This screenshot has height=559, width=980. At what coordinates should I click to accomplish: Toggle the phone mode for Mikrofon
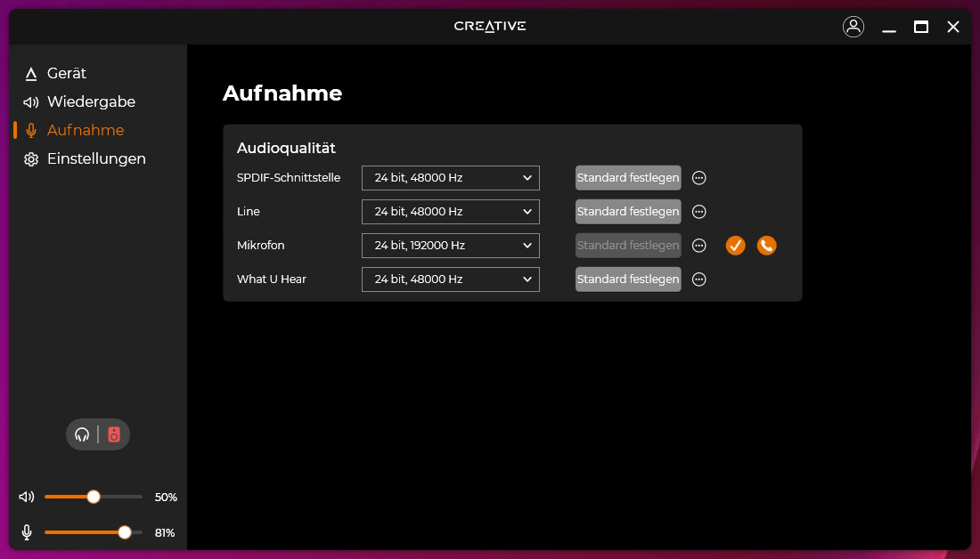click(x=766, y=245)
